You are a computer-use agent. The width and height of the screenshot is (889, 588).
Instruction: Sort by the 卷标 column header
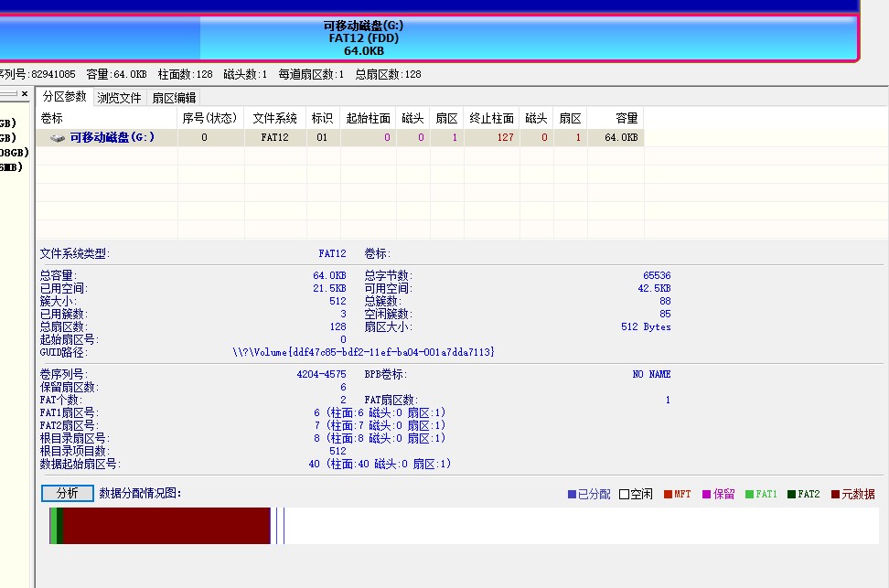pos(107,118)
